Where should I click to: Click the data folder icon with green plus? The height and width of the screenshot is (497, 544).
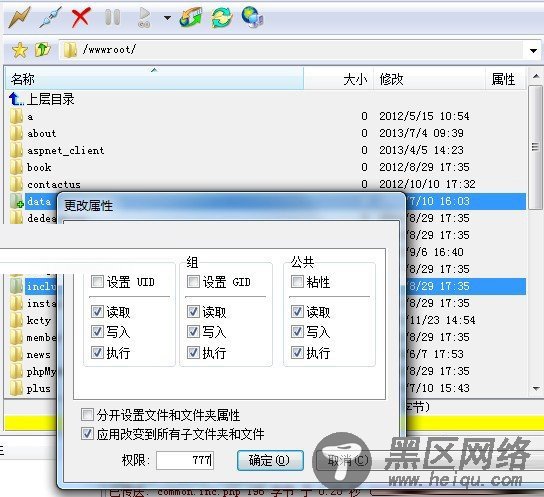(x=16, y=202)
